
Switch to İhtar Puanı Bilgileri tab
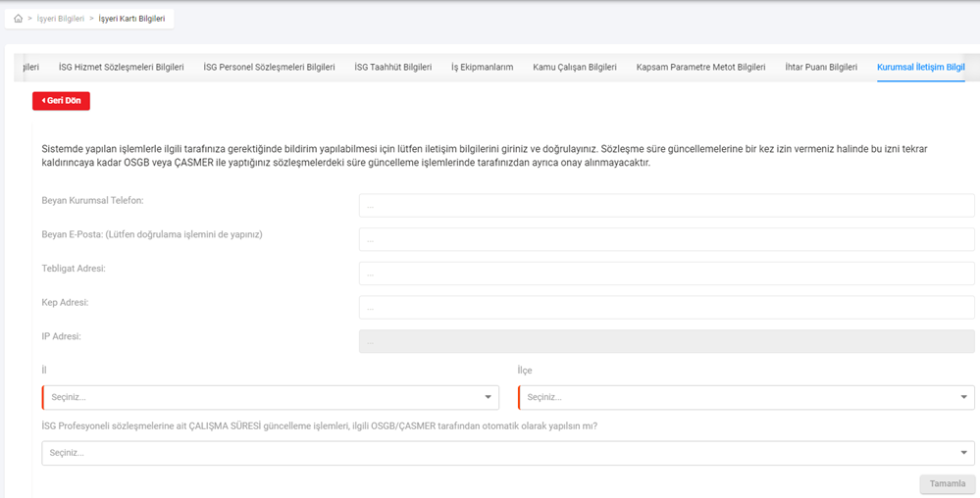point(820,68)
